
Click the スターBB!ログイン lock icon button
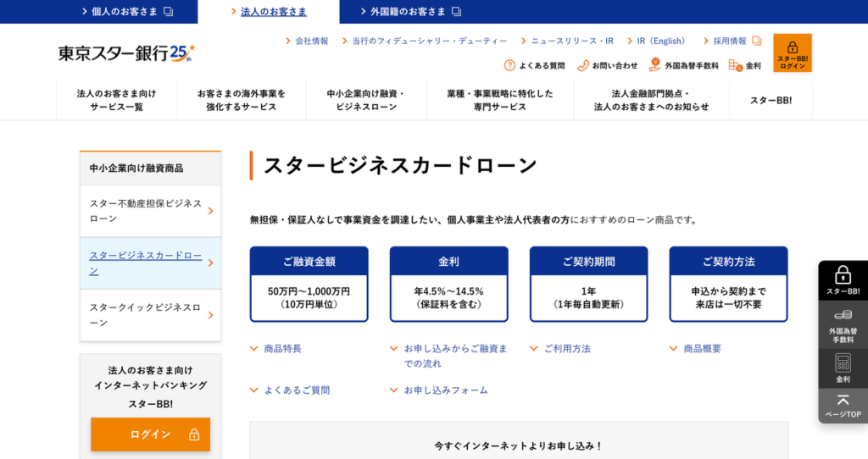pyautogui.click(x=793, y=53)
